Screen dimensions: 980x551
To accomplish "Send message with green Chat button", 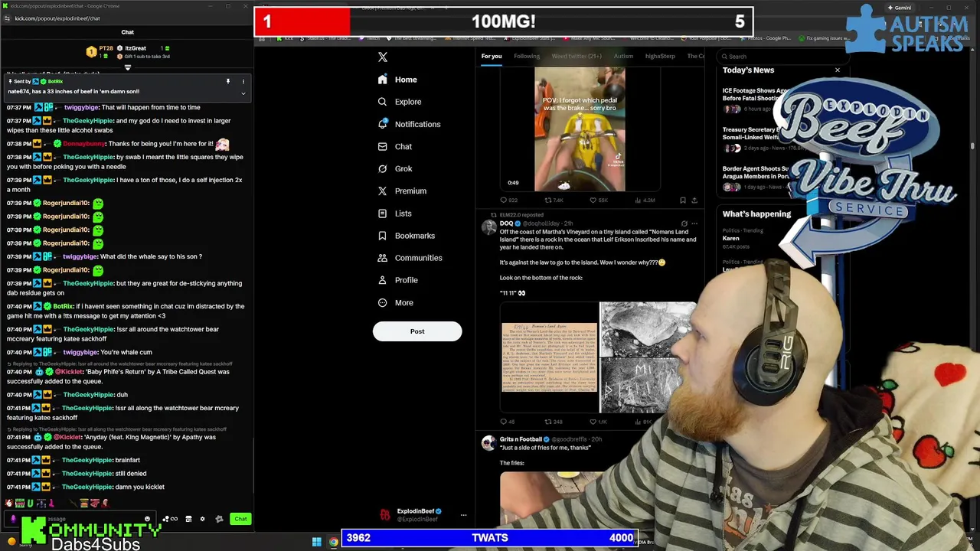I will pyautogui.click(x=240, y=519).
